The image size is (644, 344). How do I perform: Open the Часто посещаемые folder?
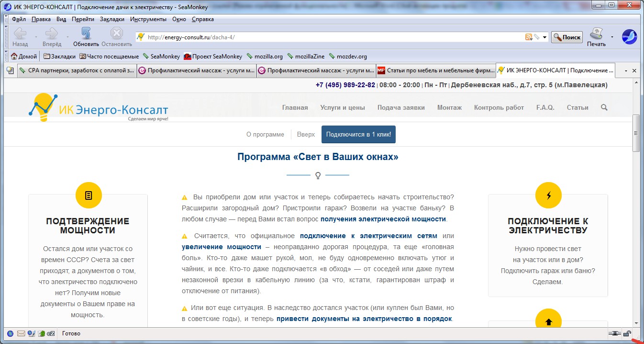pyautogui.click(x=109, y=56)
